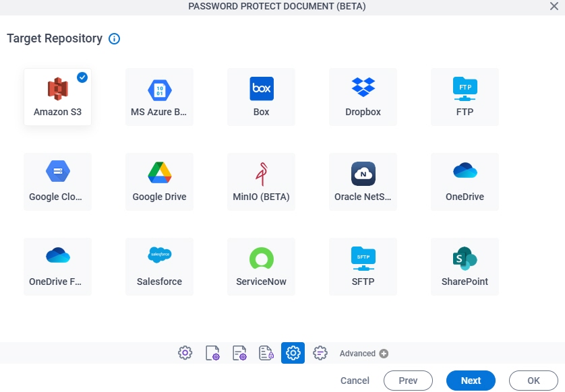The image size is (565, 392).
Task: Select the SharePoint repository tile
Action: coord(465,267)
